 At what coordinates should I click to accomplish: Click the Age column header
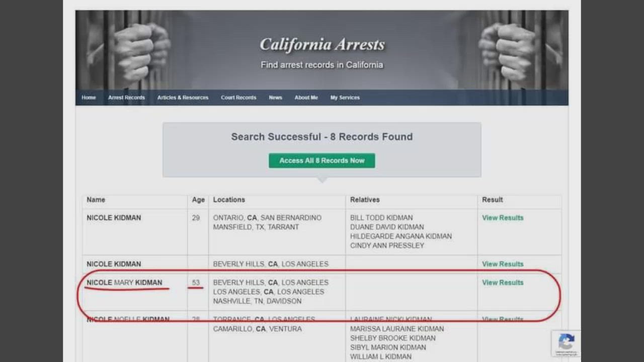point(198,200)
